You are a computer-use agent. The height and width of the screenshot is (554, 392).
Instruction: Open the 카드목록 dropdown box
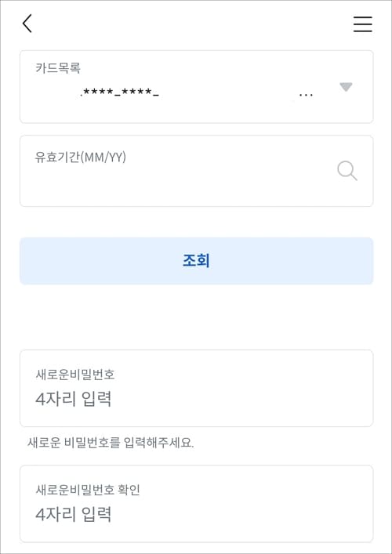[x=196, y=87]
